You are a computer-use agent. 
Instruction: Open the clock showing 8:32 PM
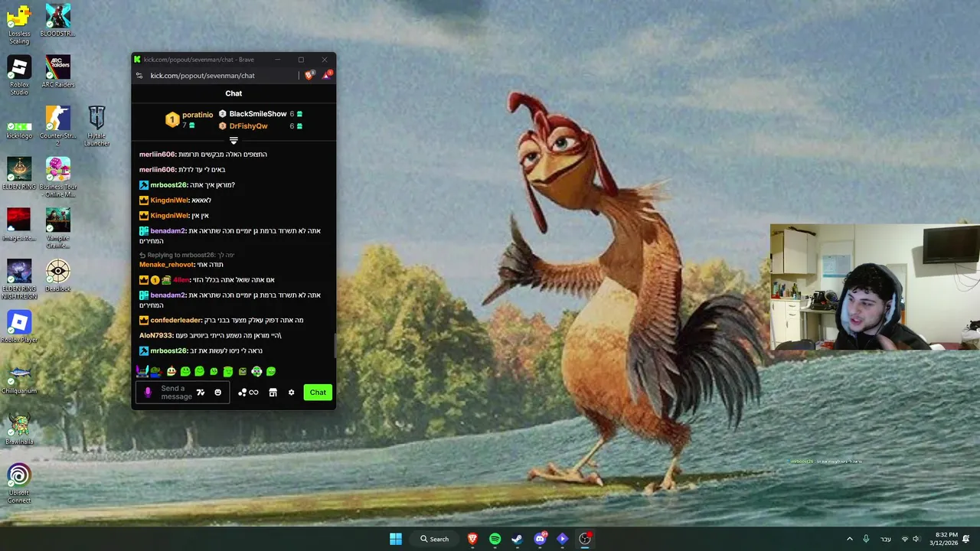click(x=946, y=539)
